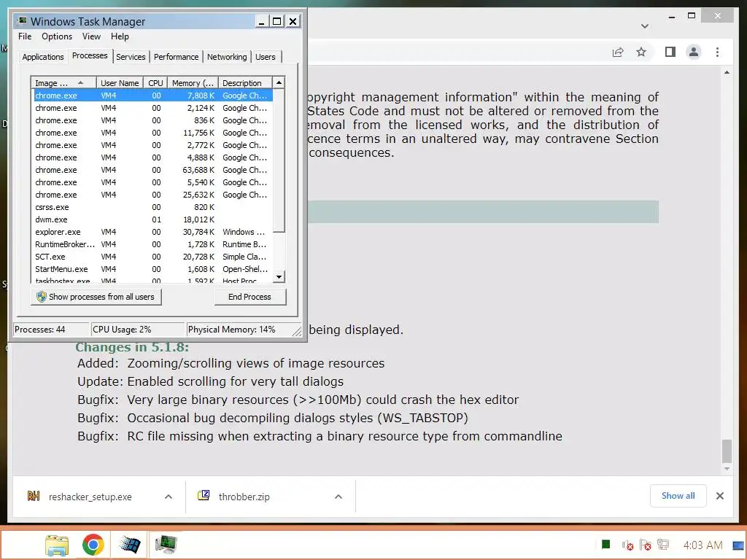Click Task Manager title bar icon
The width and height of the screenshot is (747, 560).
[x=22, y=21]
